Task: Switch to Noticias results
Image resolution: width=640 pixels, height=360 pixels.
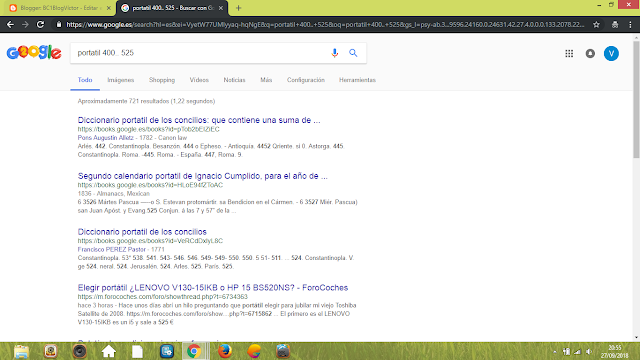Action: click(x=234, y=80)
